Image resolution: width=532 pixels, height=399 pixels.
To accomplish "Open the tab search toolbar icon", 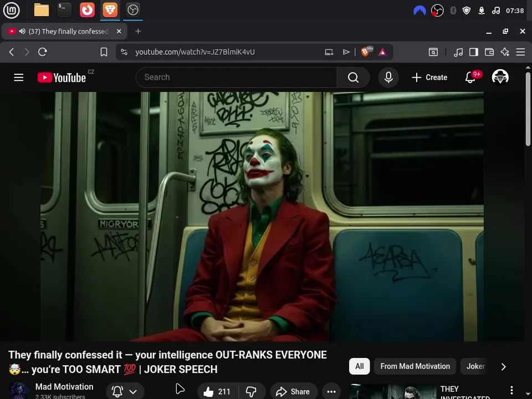I will point(433,52).
